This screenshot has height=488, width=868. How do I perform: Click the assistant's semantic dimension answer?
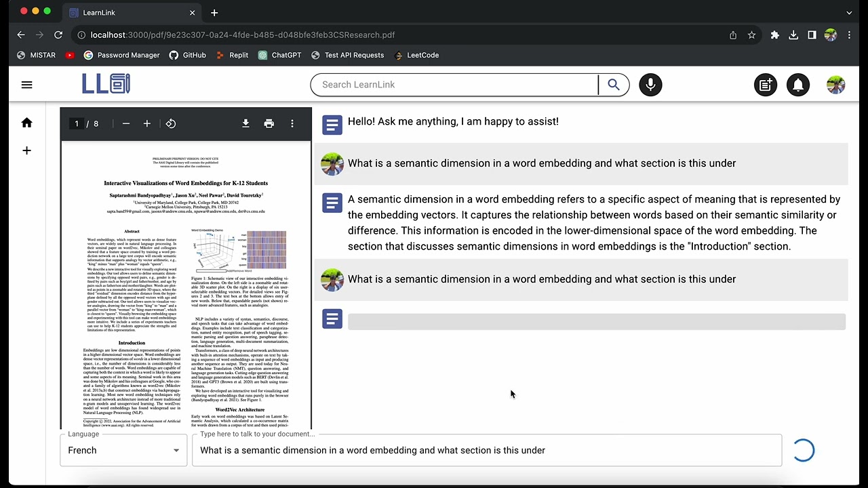[x=594, y=222]
